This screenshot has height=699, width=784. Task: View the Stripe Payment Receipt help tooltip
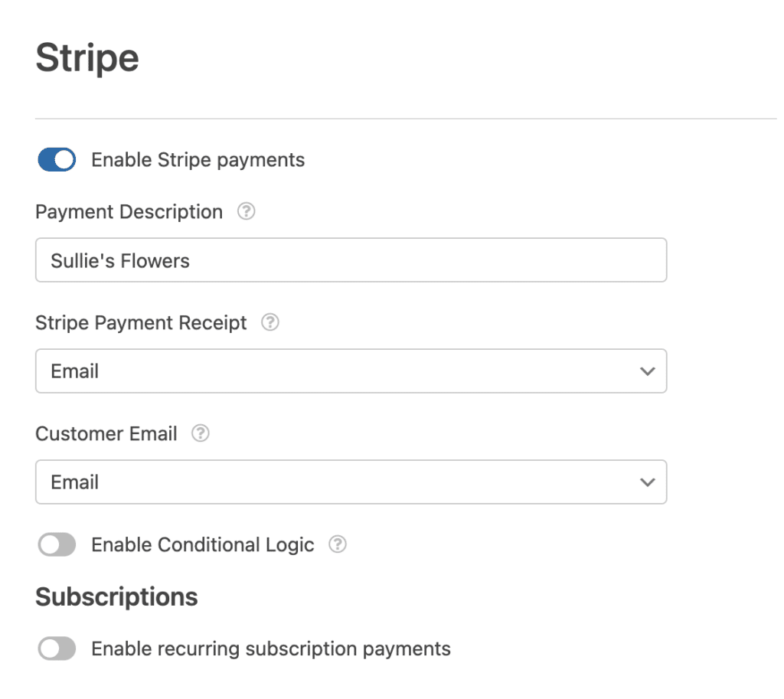tap(269, 323)
